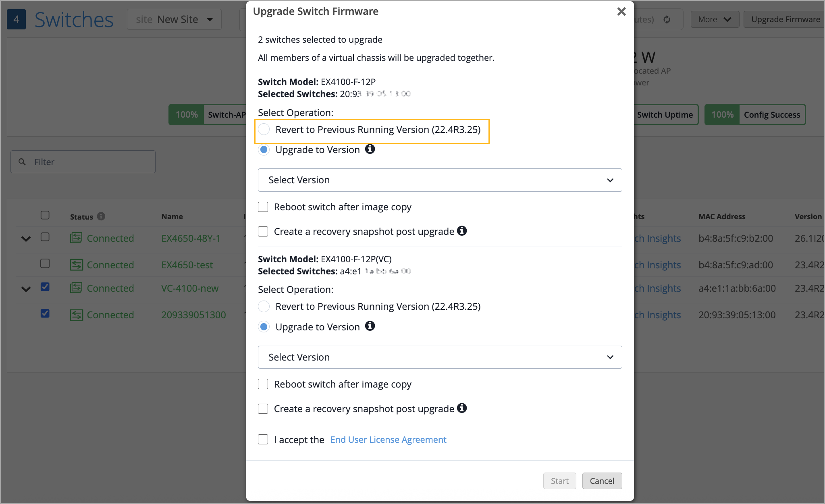Enable first Reboot switch after image copy
Viewport: 825px width, 504px height.
tap(263, 207)
